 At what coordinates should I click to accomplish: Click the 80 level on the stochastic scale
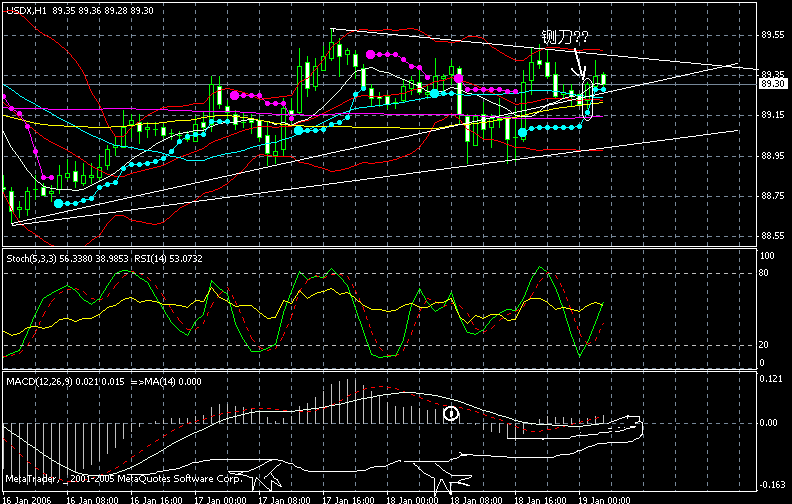(x=764, y=273)
